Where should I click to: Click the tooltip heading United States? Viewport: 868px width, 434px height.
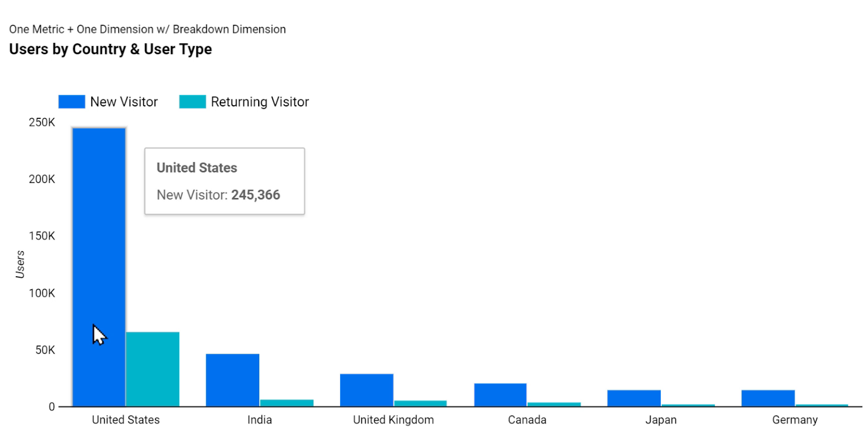click(x=197, y=168)
